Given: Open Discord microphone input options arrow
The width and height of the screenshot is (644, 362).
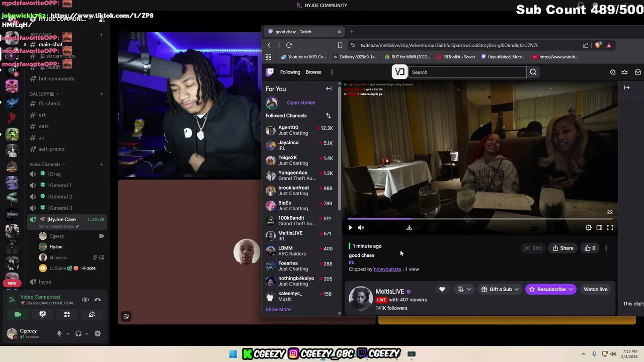Looking at the screenshot, I should (67, 333).
